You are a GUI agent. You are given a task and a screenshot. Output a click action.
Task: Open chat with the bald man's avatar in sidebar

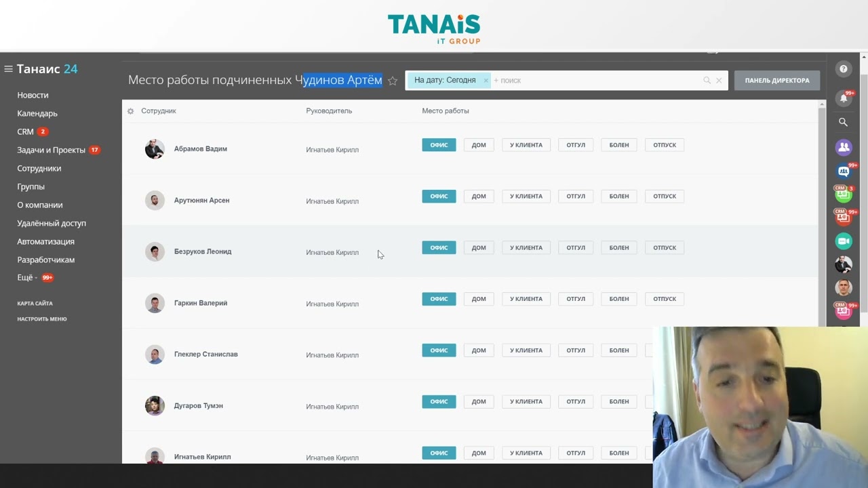(x=844, y=288)
